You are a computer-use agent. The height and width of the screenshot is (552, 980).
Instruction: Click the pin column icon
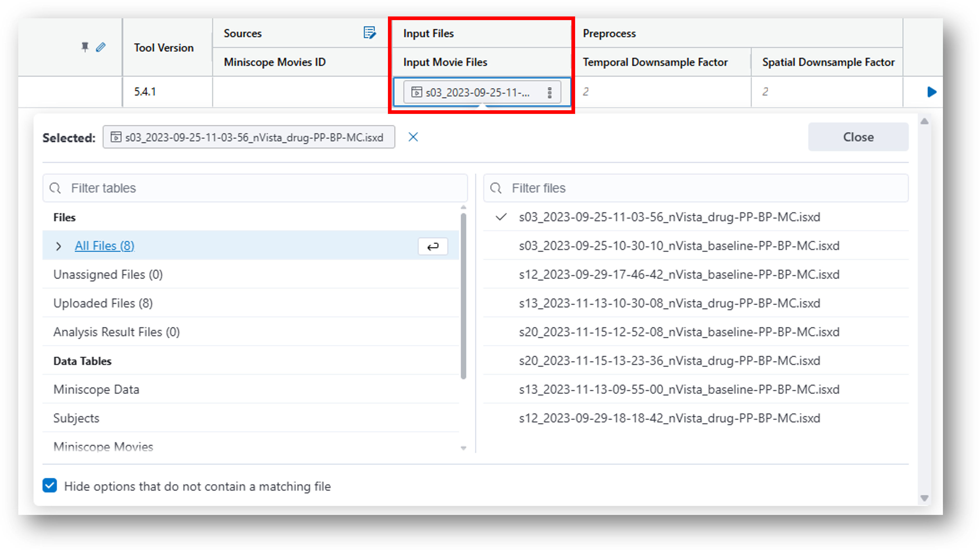click(85, 47)
